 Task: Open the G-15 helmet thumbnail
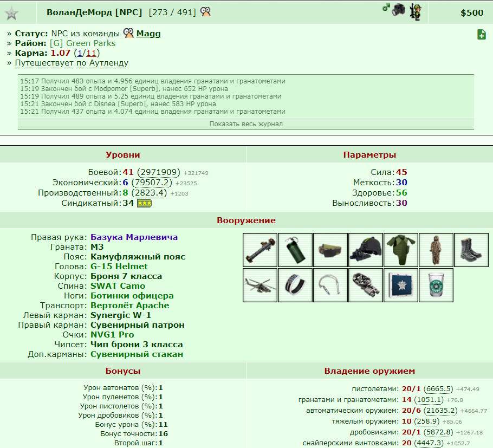point(366,250)
